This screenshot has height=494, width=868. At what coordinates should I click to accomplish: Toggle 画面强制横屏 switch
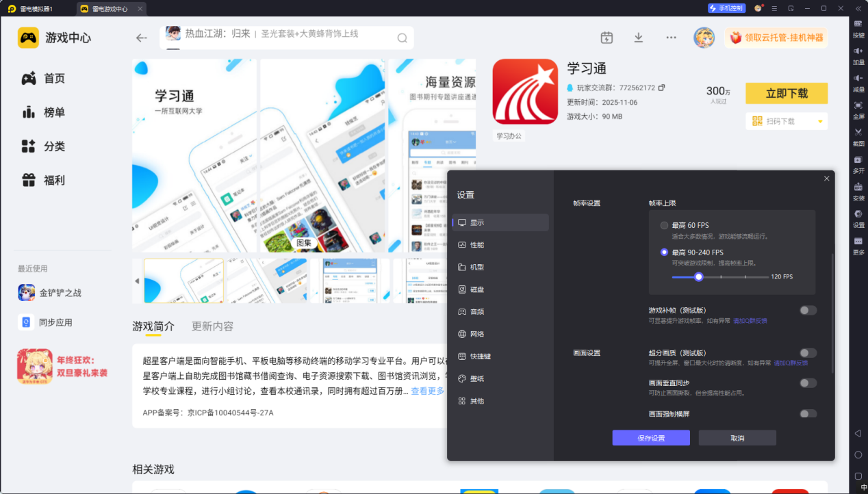coord(808,414)
